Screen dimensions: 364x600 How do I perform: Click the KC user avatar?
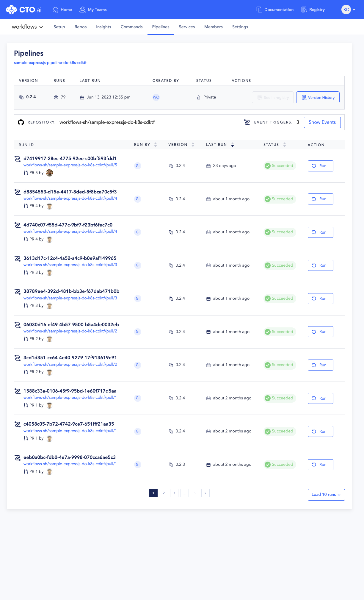[x=346, y=10]
